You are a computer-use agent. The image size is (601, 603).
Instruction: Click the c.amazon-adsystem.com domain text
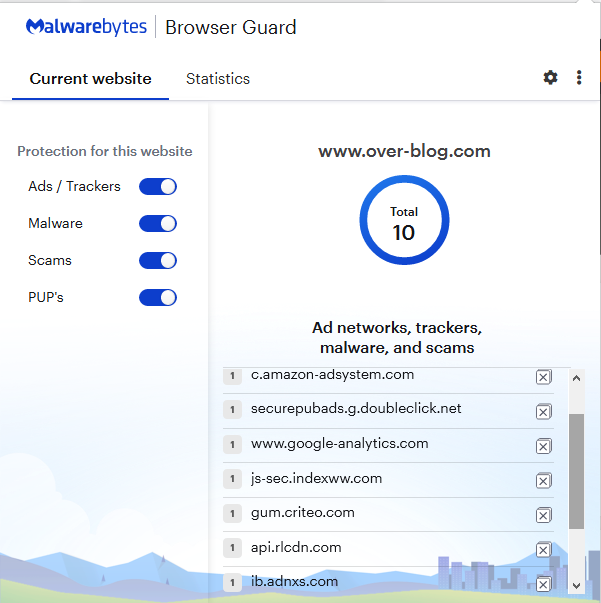click(332, 375)
